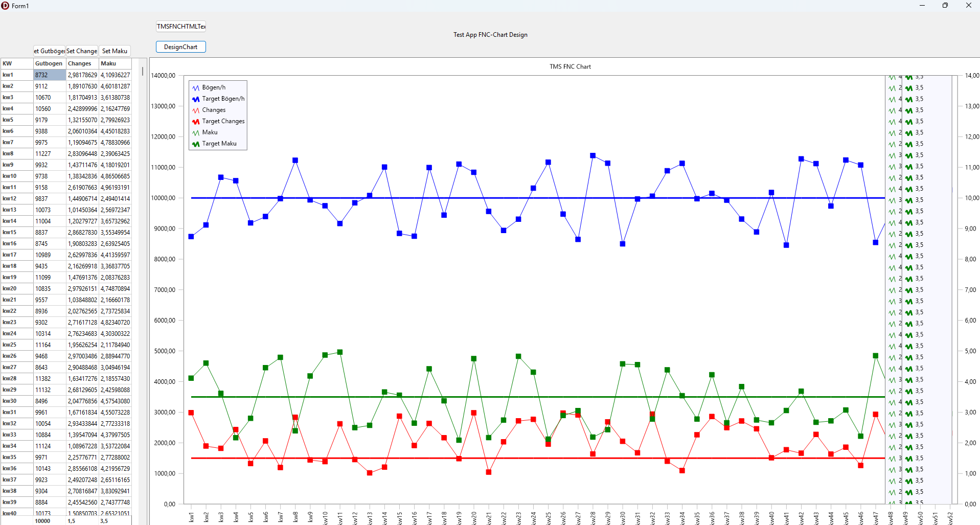Click the Target Maku legend icon
Image resolution: width=980 pixels, height=525 pixels.
point(196,144)
